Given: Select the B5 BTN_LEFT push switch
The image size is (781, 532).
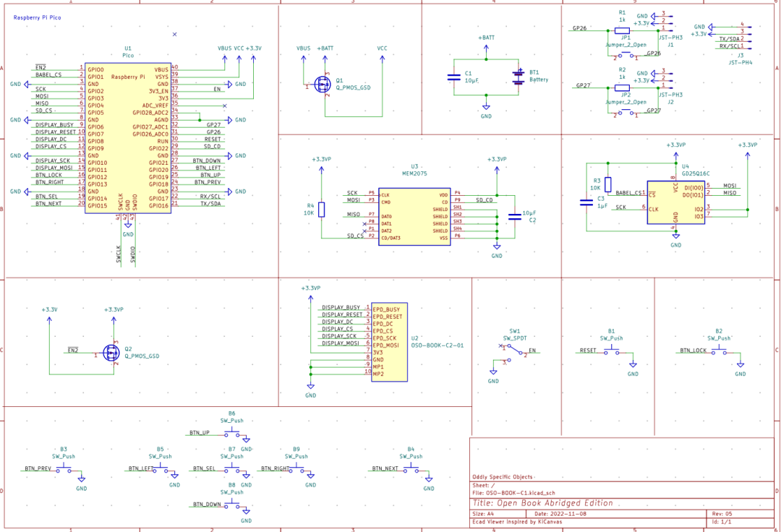Looking at the screenshot, I should coord(161,469).
